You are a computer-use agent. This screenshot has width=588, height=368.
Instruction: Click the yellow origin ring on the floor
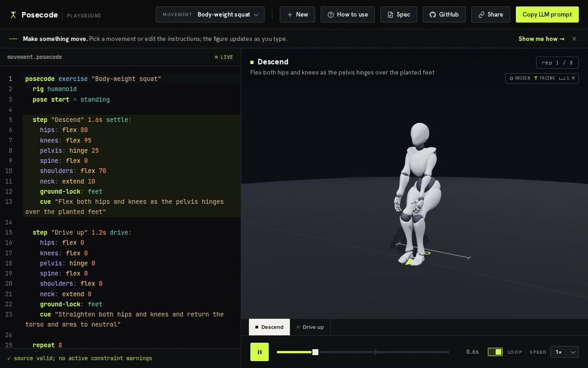pyautogui.click(x=427, y=253)
